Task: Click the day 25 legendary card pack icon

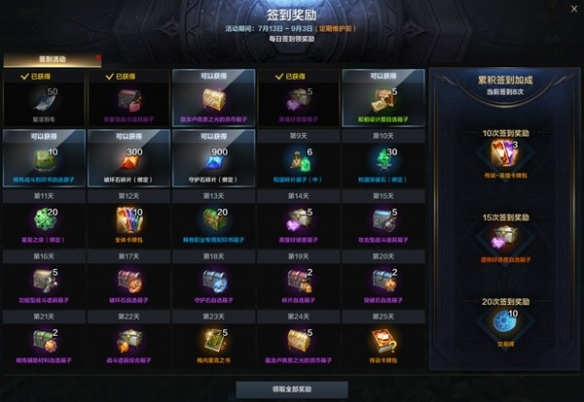Action: point(384,341)
